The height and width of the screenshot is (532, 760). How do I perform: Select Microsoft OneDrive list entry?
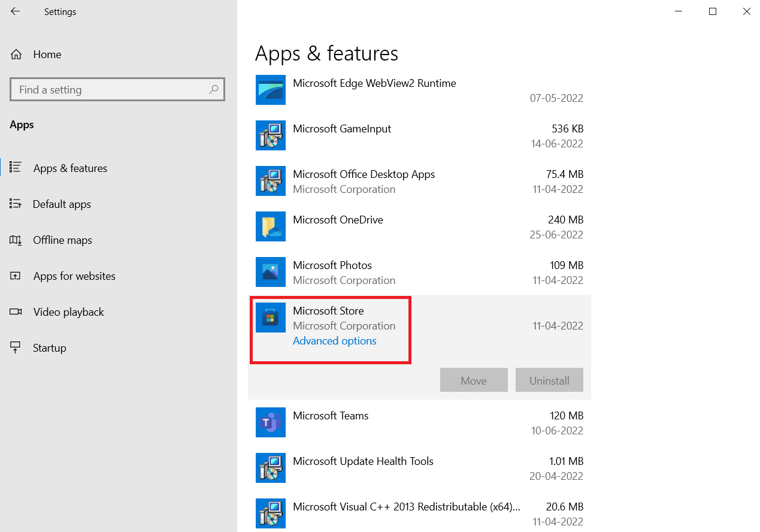click(419, 226)
